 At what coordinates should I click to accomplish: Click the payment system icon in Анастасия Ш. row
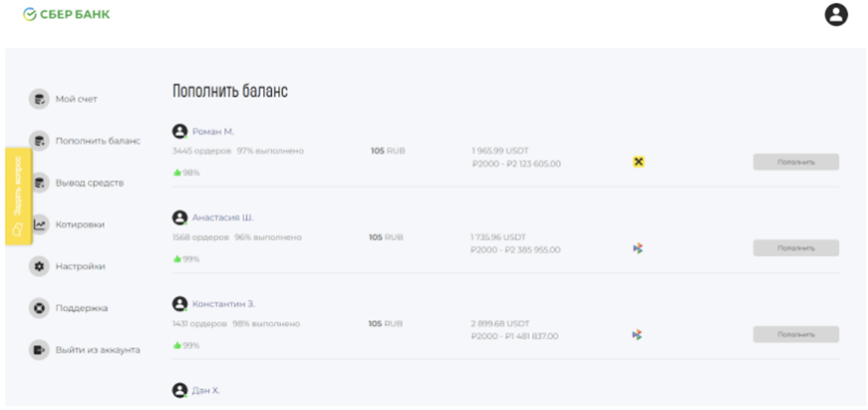[x=638, y=248]
